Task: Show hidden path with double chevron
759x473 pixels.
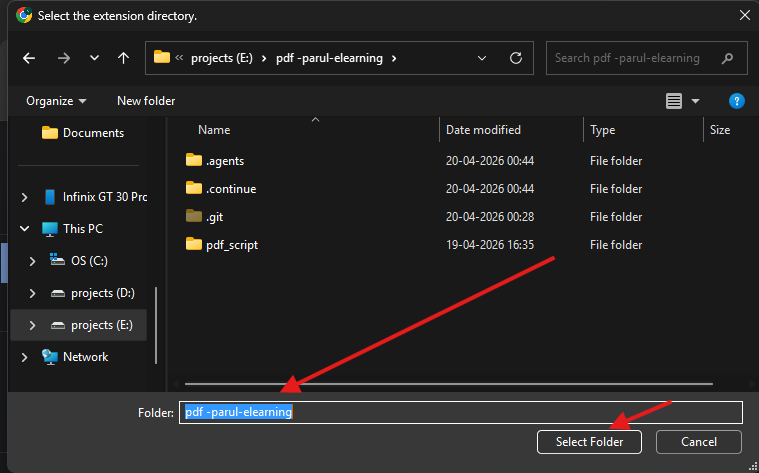Action: pos(179,58)
